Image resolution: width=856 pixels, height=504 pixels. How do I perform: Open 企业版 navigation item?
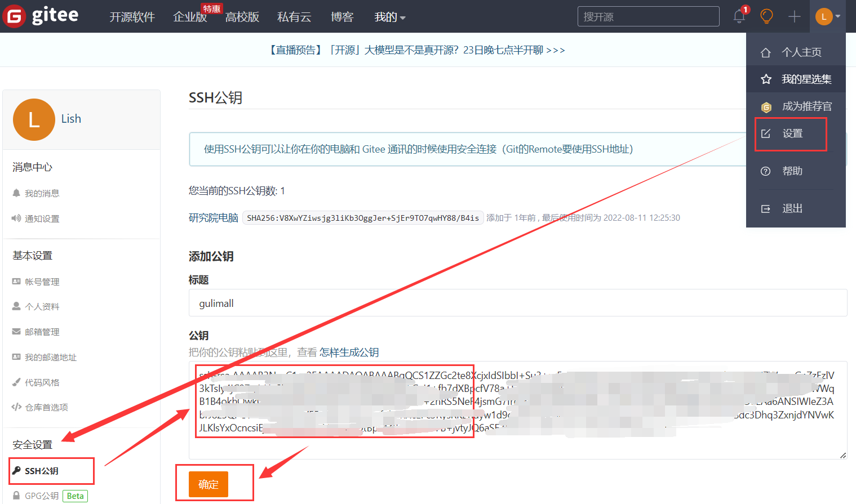190,17
